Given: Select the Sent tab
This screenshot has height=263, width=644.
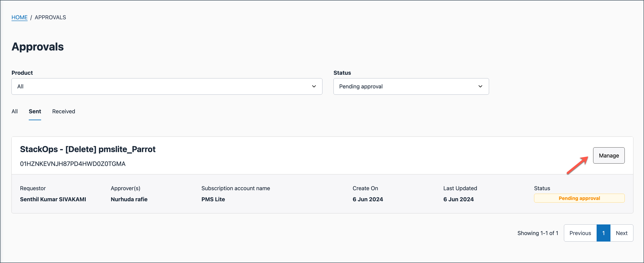Looking at the screenshot, I should click(x=35, y=111).
